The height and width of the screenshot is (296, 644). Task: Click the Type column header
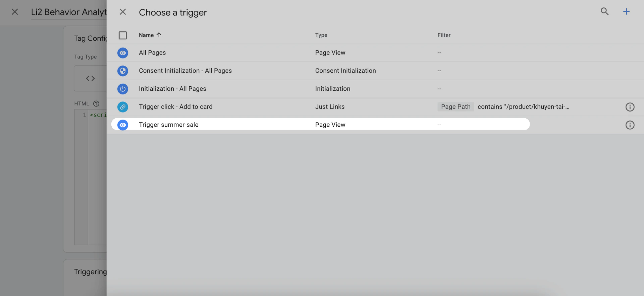pyautogui.click(x=321, y=35)
